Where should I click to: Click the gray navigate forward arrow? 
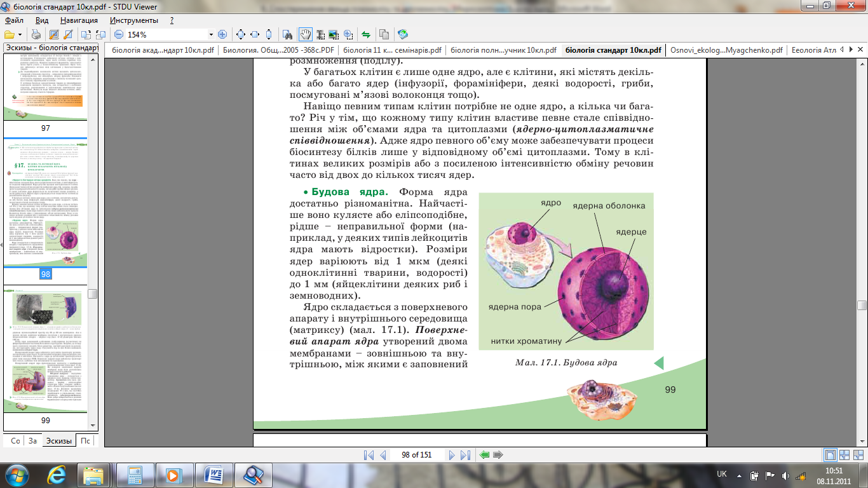498,455
